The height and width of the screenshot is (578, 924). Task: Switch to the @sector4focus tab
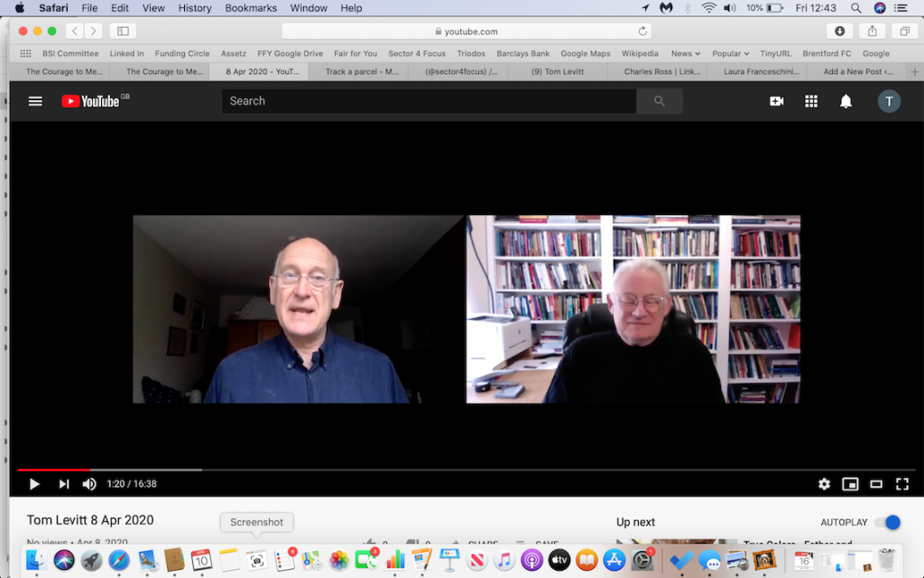click(461, 72)
